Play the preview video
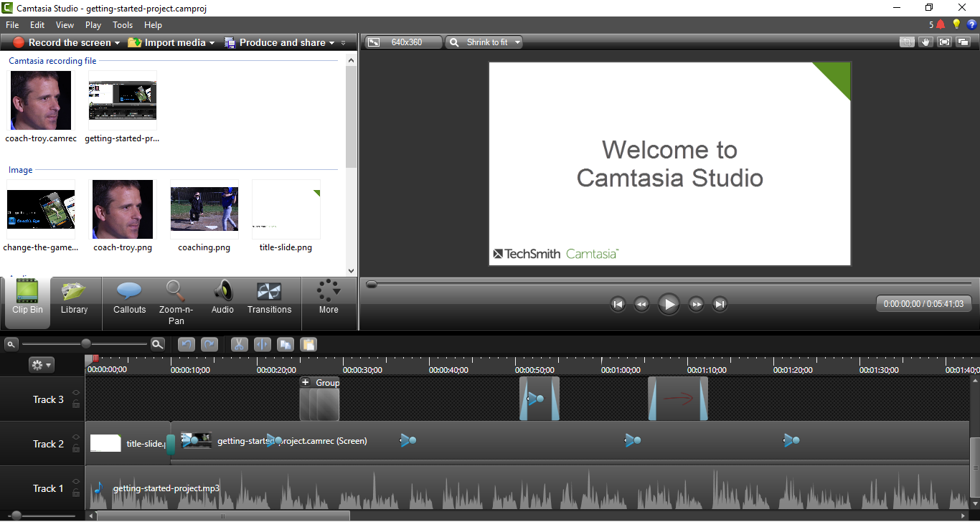Screen dimensions: 980x522 pos(669,304)
